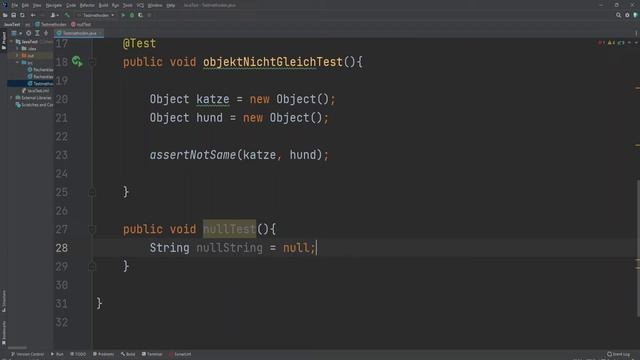Click fold end marker at line 29
This screenshot has width=640, height=360.
point(92,267)
